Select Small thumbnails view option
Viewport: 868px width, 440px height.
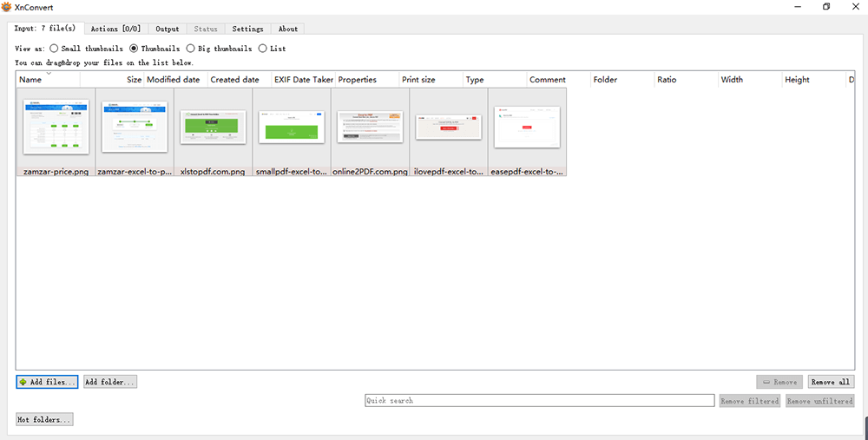55,49
